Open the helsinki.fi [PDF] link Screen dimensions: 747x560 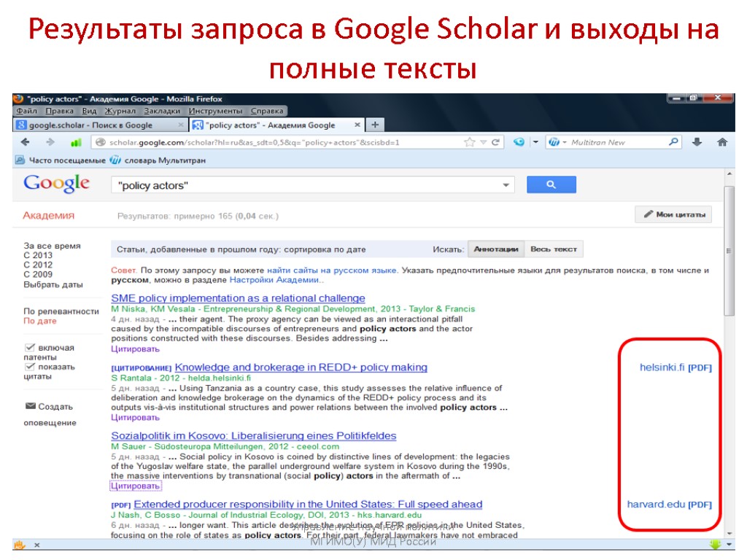pos(676,367)
